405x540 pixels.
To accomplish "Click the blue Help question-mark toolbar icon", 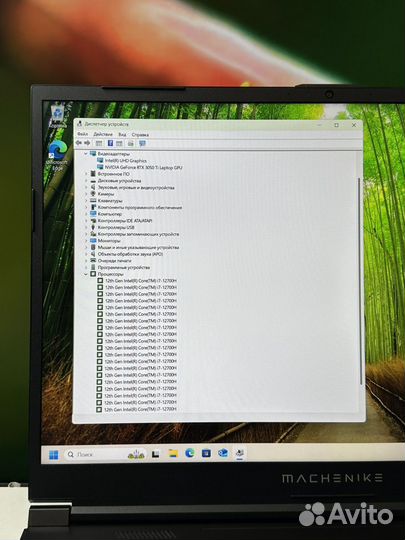I will [x=110, y=143].
